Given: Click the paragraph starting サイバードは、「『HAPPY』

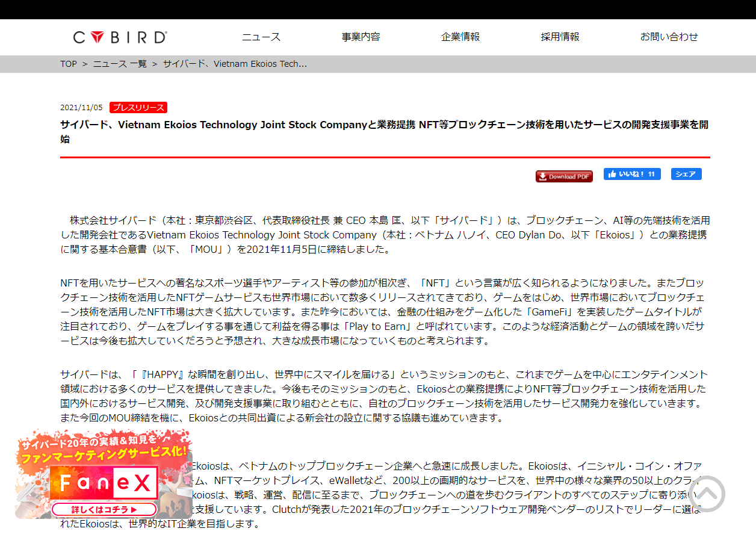Looking at the screenshot, I should click(x=385, y=396).
